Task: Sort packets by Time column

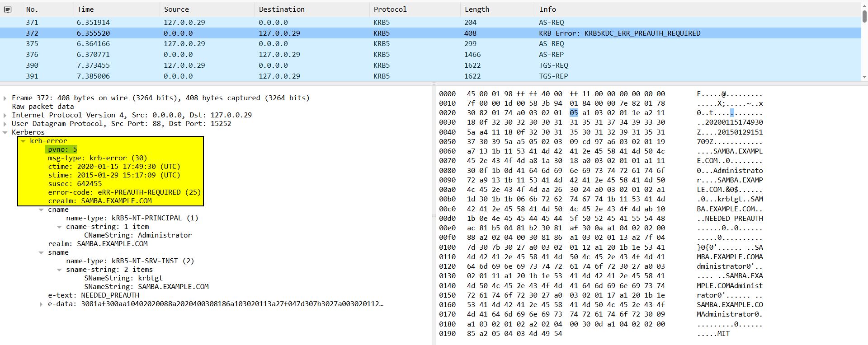Action: pos(85,9)
